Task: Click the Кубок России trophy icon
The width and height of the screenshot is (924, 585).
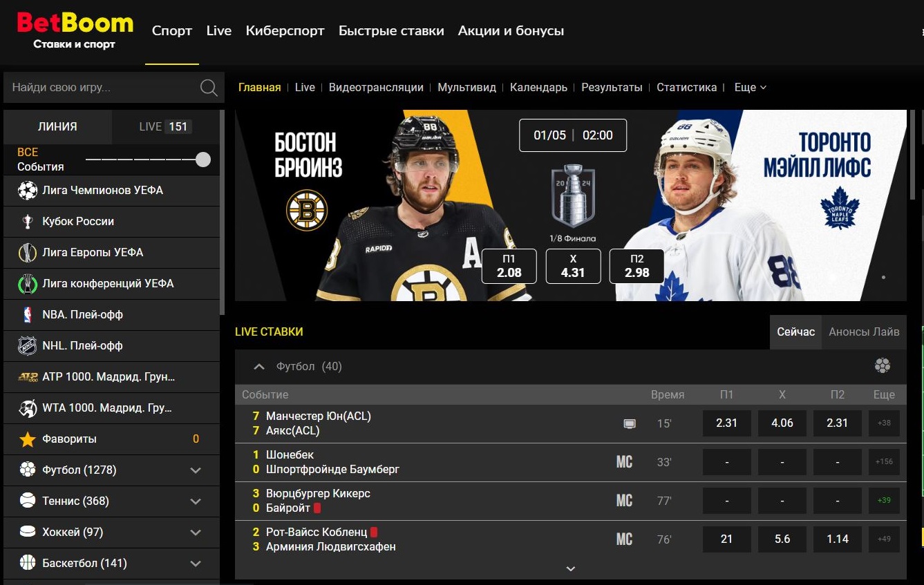Action: point(28,221)
